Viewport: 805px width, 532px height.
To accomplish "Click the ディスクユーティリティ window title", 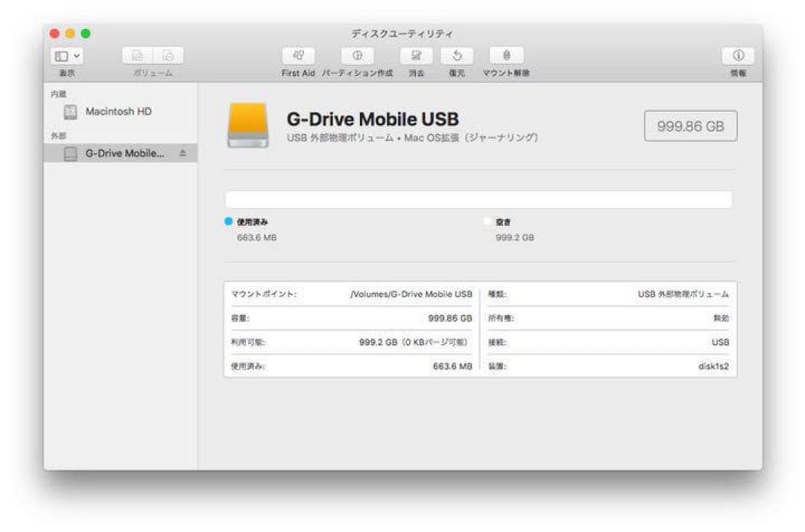I will 402,34.
